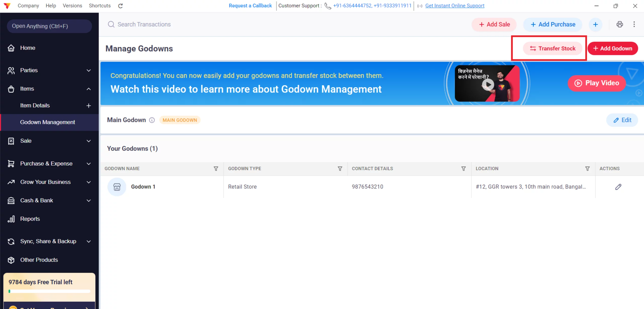Screen dimensions: 644x309
Task: Click the Transfer Stock button
Action: 552,48
